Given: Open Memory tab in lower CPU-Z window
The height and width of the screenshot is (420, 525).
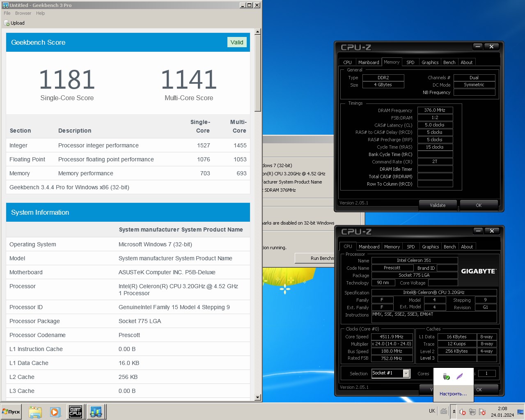Looking at the screenshot, I should pos(392,247).
